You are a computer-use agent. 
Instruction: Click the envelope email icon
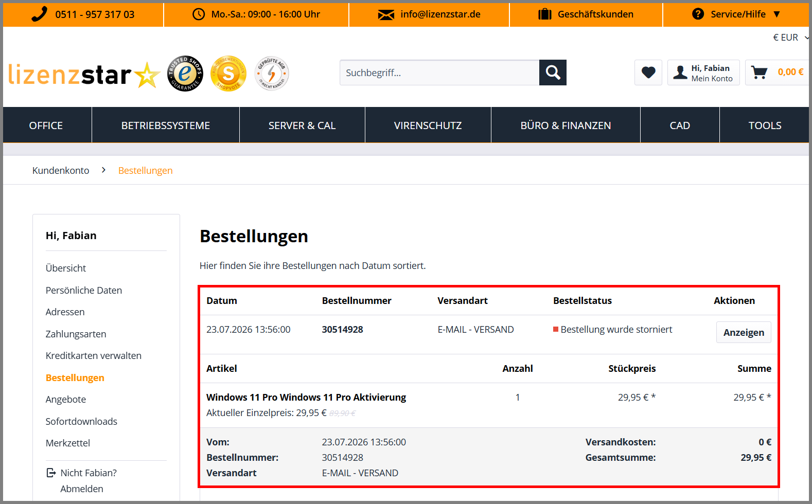tap(386, 15)
